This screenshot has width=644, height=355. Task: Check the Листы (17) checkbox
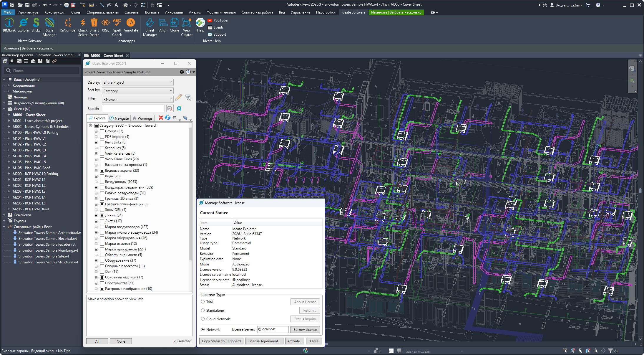click(x=102, y=221)
